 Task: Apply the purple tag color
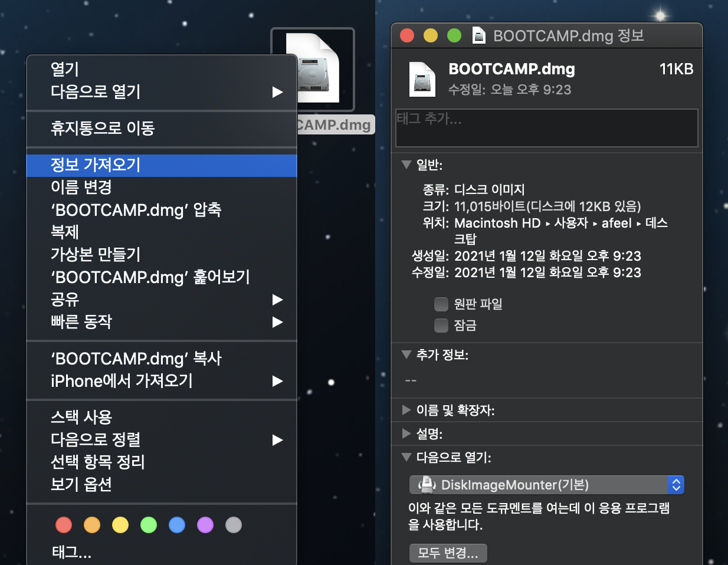coord(205,525)
